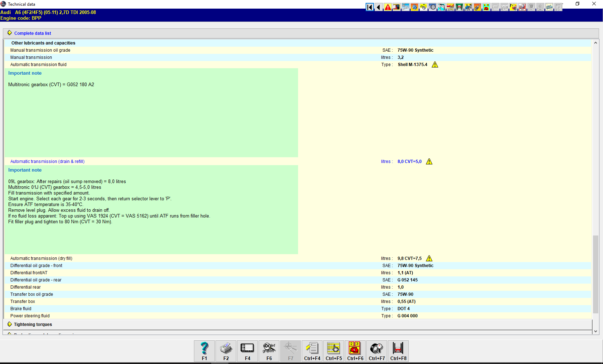This screenshot has height=364, width=603.
Task: Select the Power steering fluid row
Action: [x=297, y=316]
